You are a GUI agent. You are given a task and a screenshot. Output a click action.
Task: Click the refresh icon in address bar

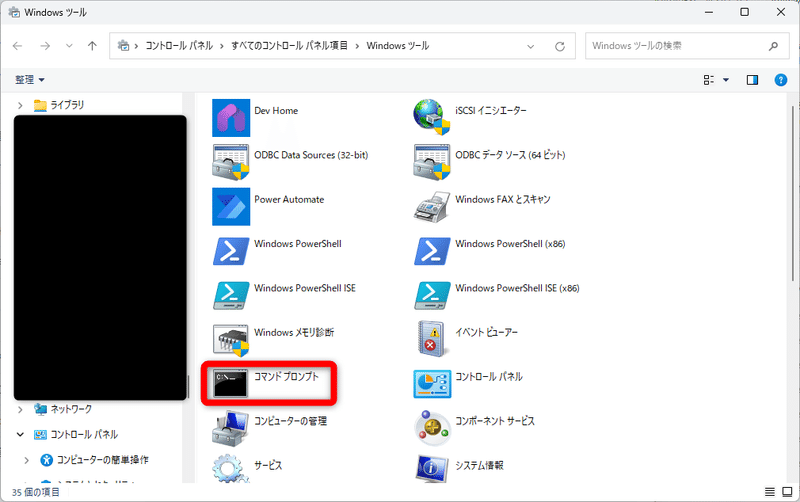click(560, 46)
